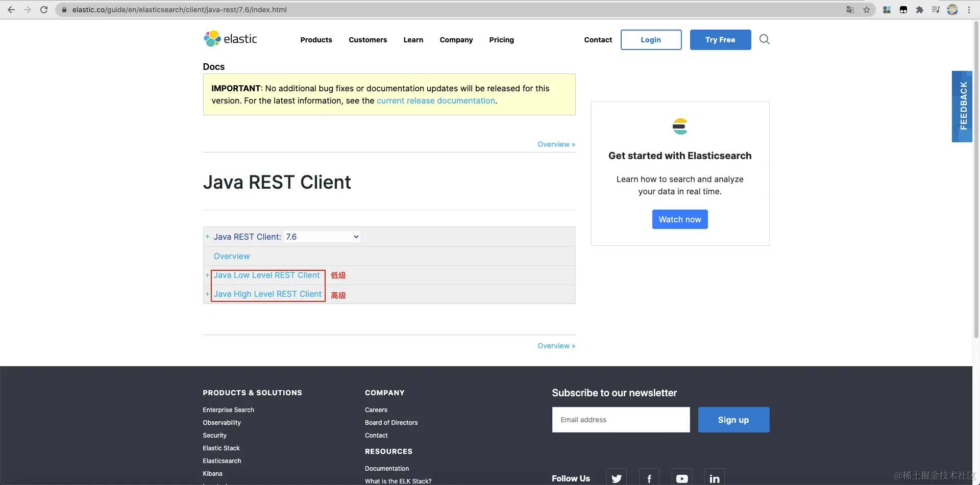The image size is (980, 485).
Task: Click the elastic logo
Action: tap(230, 39)
